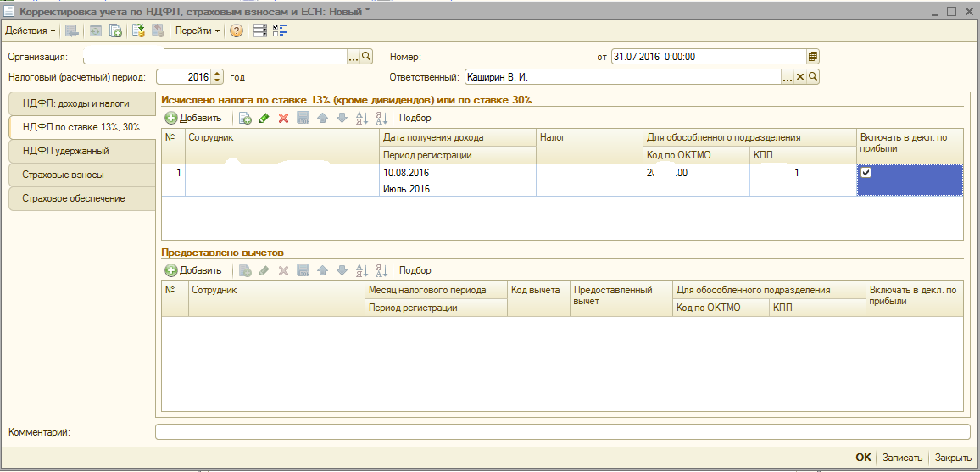Screen dimensions: 980x472
Task: Clear the Ответственный field with X button
Action: (x=799, y=77)
